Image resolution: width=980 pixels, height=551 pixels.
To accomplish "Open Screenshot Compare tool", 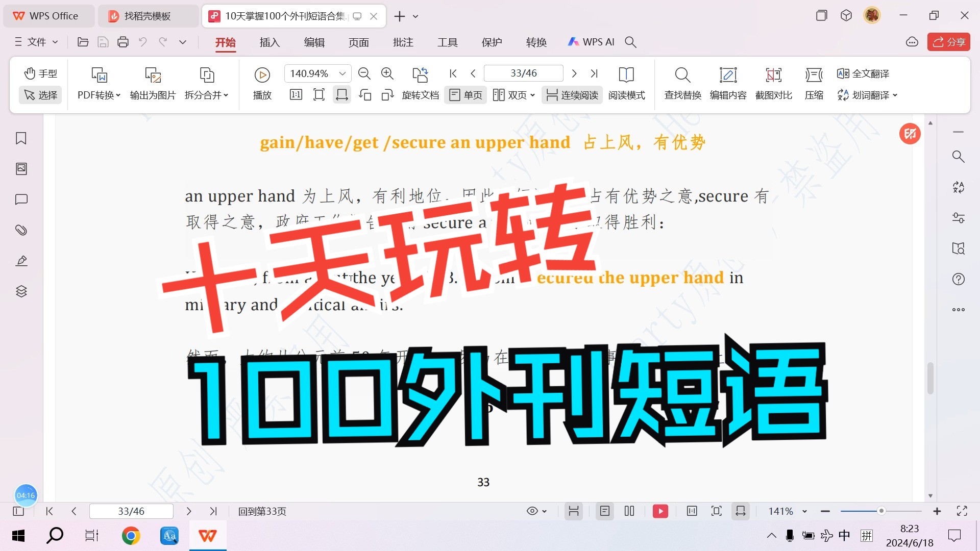I will coord(774,84).
